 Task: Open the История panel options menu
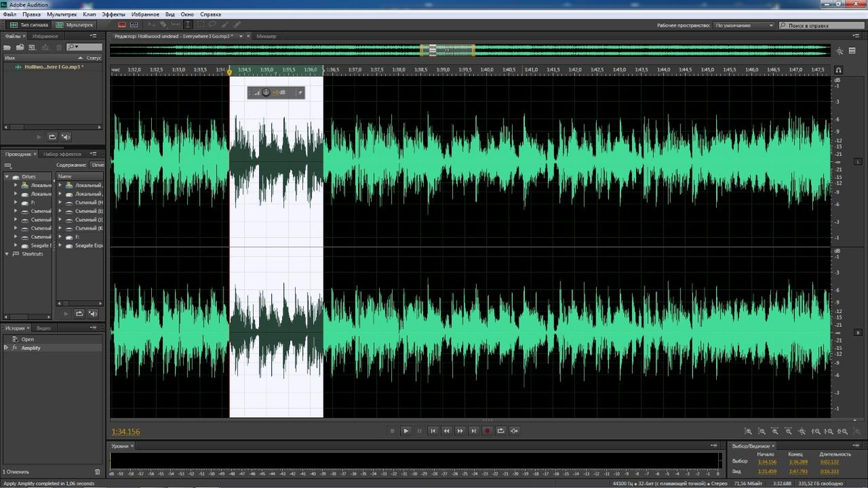tap(93, 328)
